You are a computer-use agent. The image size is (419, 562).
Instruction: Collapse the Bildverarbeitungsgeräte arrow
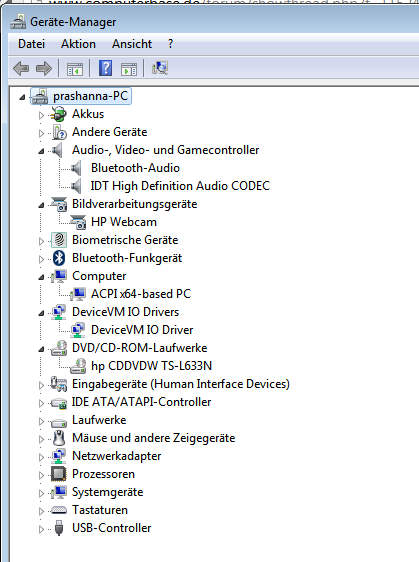tap(41, 205)
